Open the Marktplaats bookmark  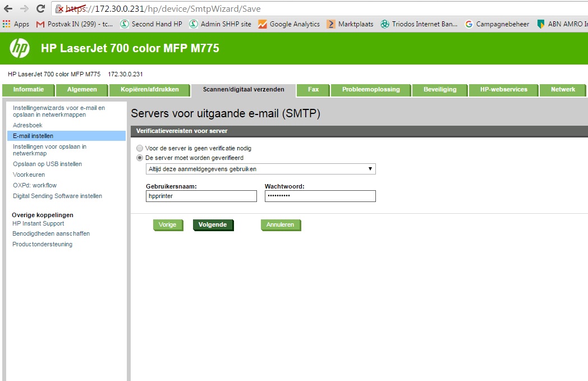coord(350,24)
